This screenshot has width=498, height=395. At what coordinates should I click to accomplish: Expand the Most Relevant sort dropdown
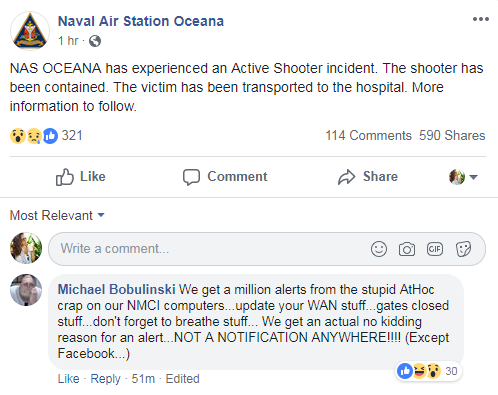click(x=57, y=215)
